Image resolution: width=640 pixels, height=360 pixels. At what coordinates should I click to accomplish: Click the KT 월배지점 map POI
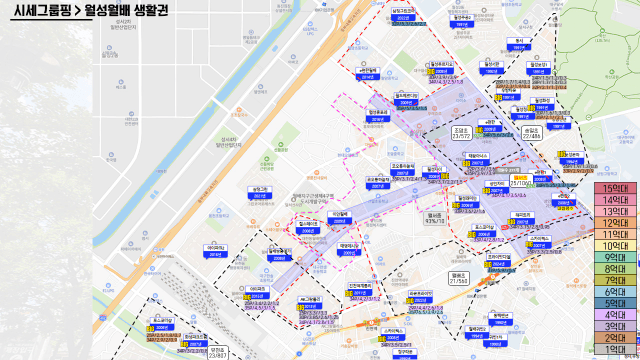(526, 283)
